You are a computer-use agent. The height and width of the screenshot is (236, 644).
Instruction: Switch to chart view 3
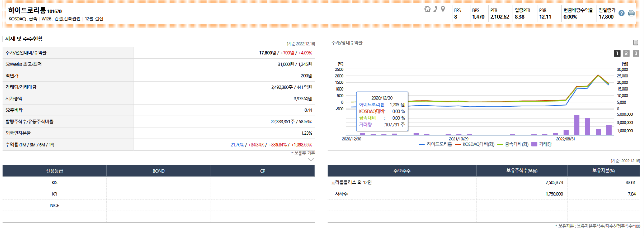(636, 53)
